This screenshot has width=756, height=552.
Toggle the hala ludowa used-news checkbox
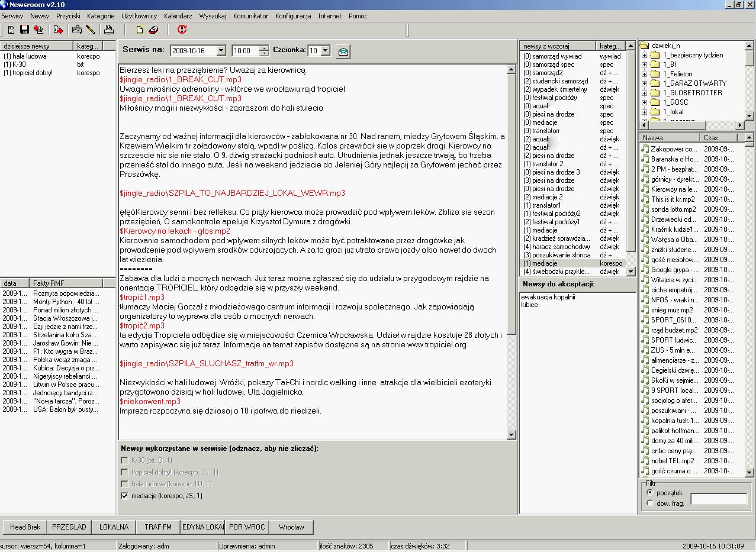tap(124, 484)
